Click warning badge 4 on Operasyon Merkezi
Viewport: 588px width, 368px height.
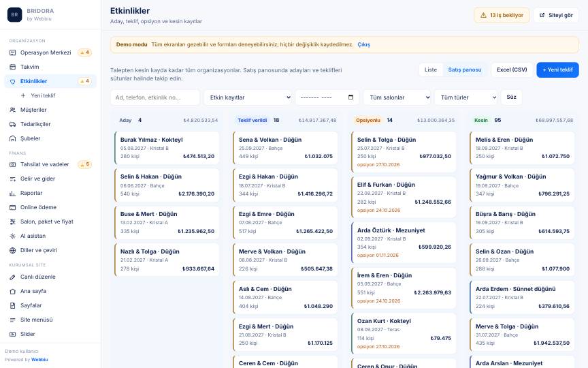coord(85,52)
